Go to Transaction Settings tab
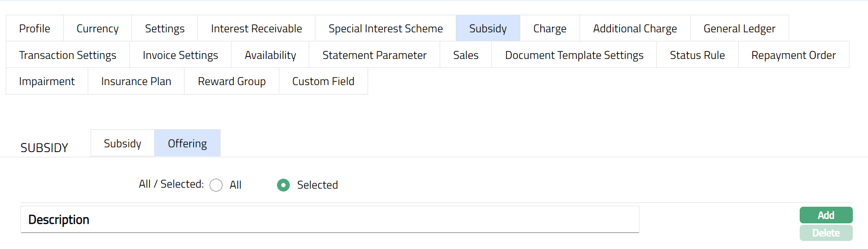The width and height of the screenshot is (868, 249). point(68,55)
